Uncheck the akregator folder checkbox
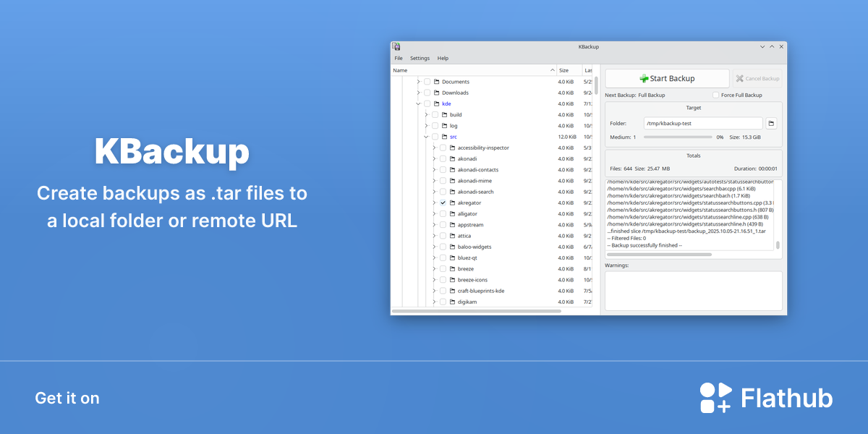 (443, 203)
